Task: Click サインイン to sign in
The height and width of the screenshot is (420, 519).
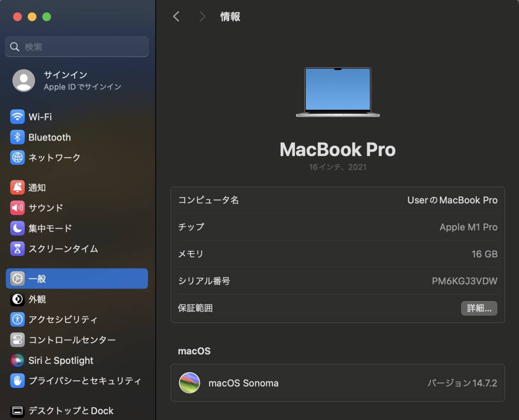Action: click(65, 75)
